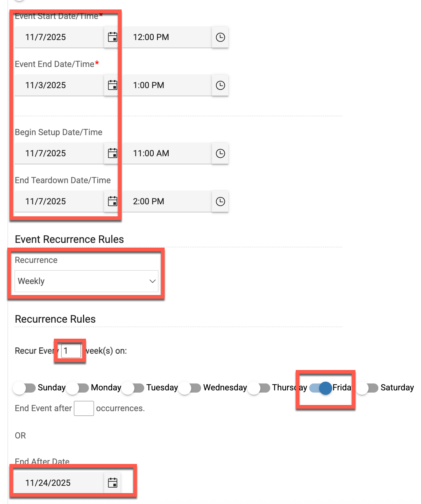Open calendar picker for Event End Date
This screenshot has height=504, width=421.
tap(113, 85)
